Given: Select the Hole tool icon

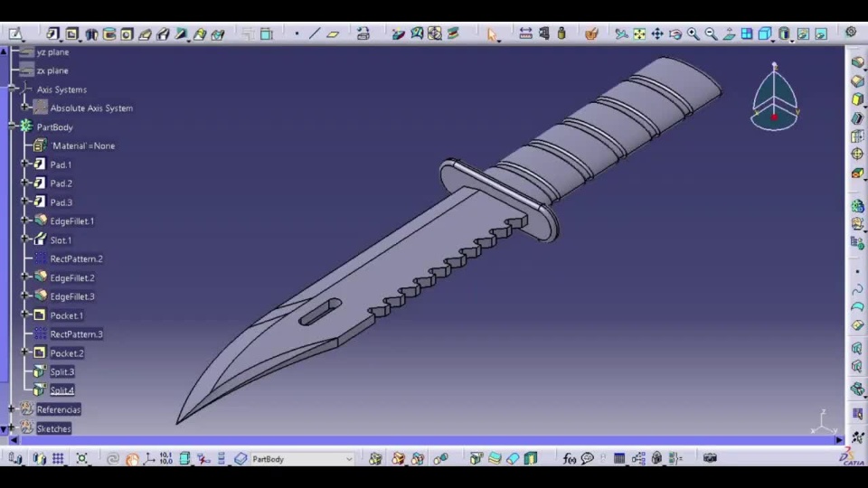Looking at the screenshot, I should coord(127,33).
